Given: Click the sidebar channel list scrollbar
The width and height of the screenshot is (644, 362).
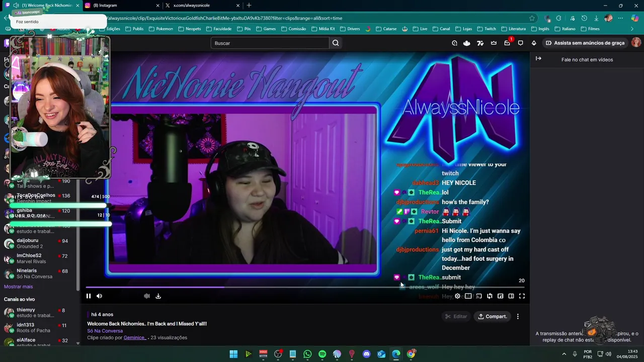Looking at the screenshot, I should (78, 236).
